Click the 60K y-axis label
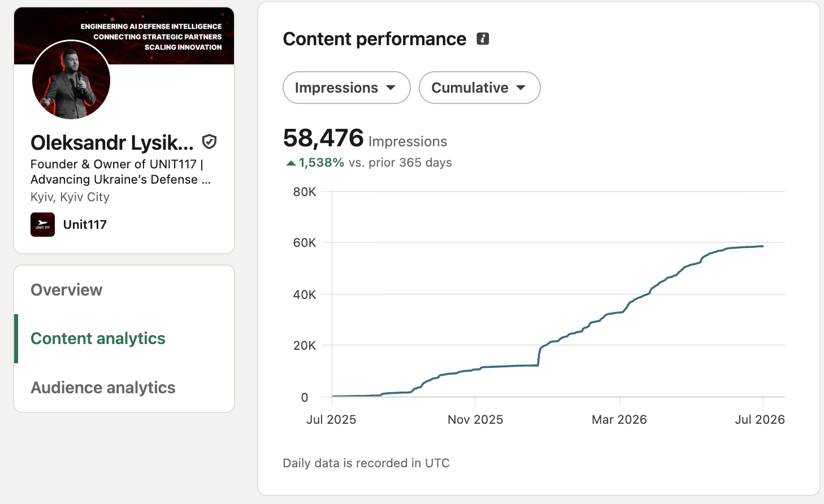The image size is (824, 504). point(305,243)
